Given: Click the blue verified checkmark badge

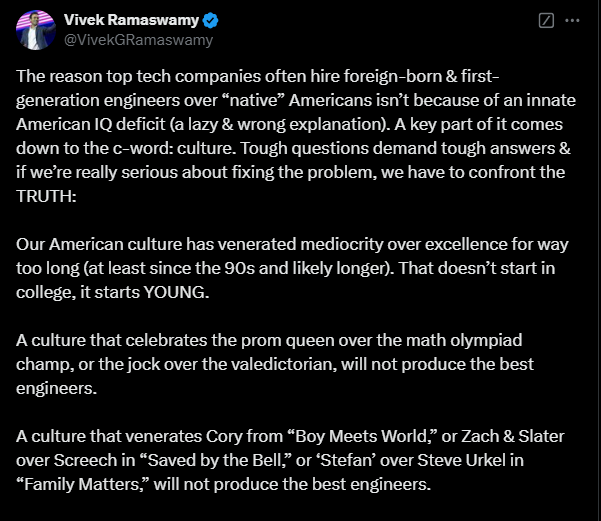Looking at the screenshot, I should [x=213, y=20].
